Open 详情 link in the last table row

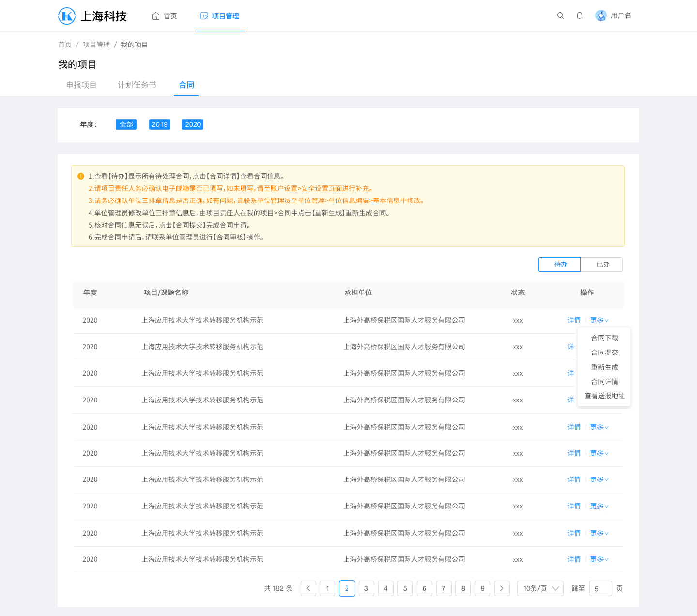coord(574,559)
